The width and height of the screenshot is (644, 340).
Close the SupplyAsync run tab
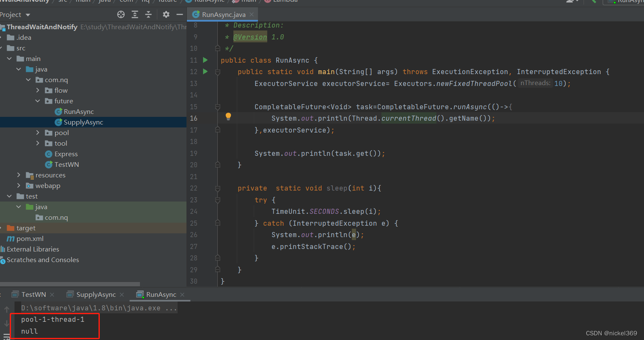tap(122, 294)
